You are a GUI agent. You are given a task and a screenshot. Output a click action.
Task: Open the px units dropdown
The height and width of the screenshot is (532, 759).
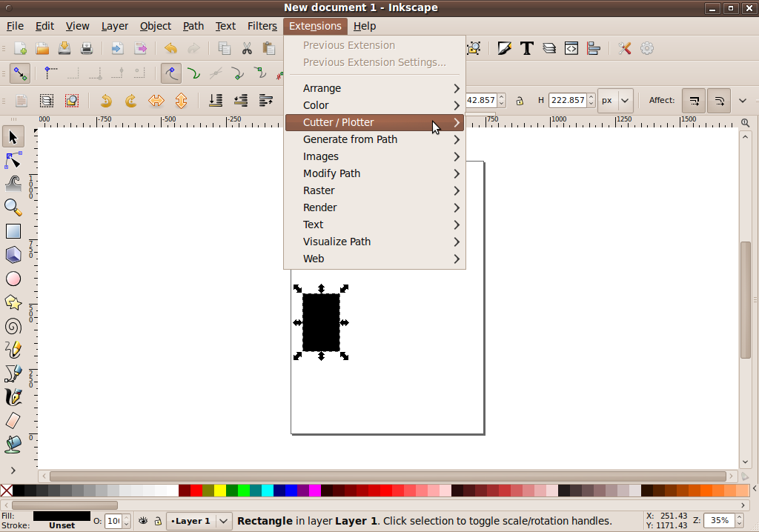tap(615, 100)
